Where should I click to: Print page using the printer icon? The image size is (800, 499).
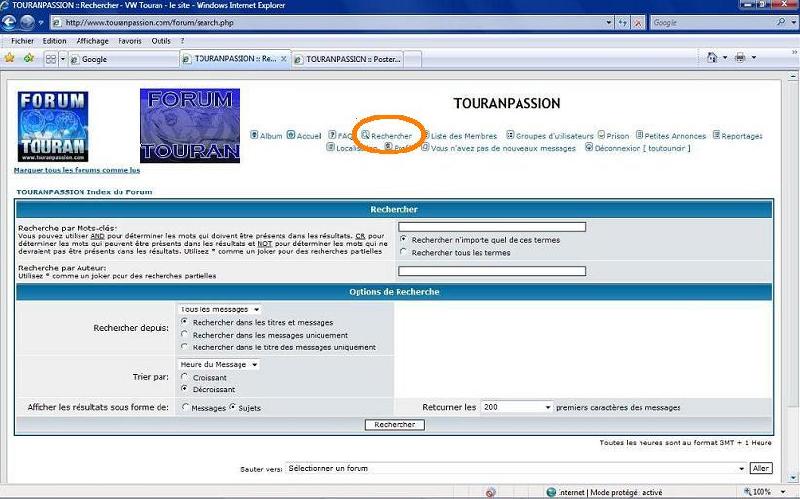click(x=740, y=58)
